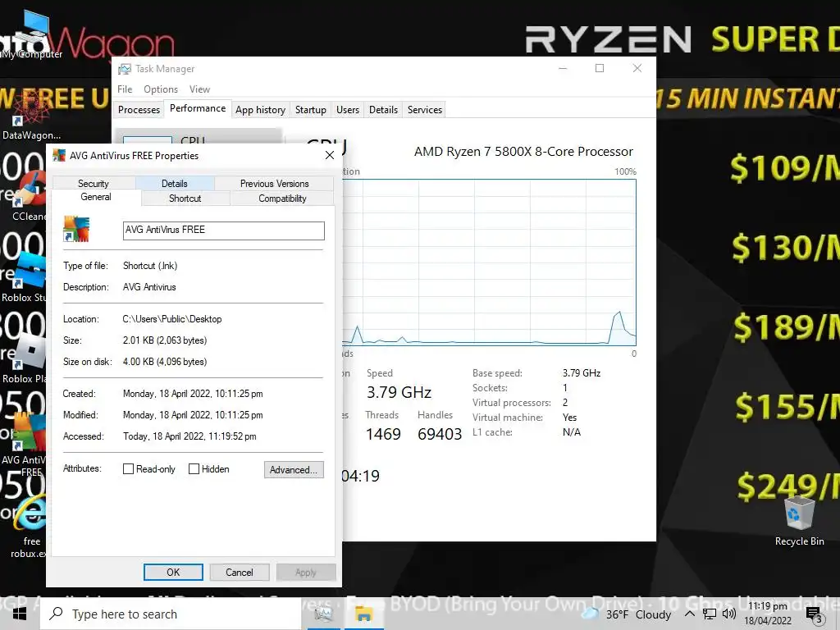This screenshot has height=630, width=840.
Task: Select the Roblox Player desktop icon
Action: 25,359
